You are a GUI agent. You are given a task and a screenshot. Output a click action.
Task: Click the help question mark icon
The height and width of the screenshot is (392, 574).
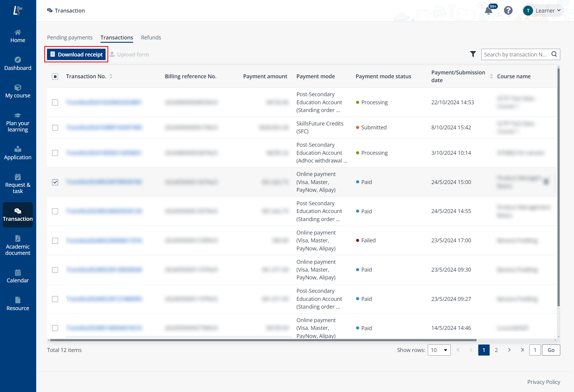tap(508, 11)
